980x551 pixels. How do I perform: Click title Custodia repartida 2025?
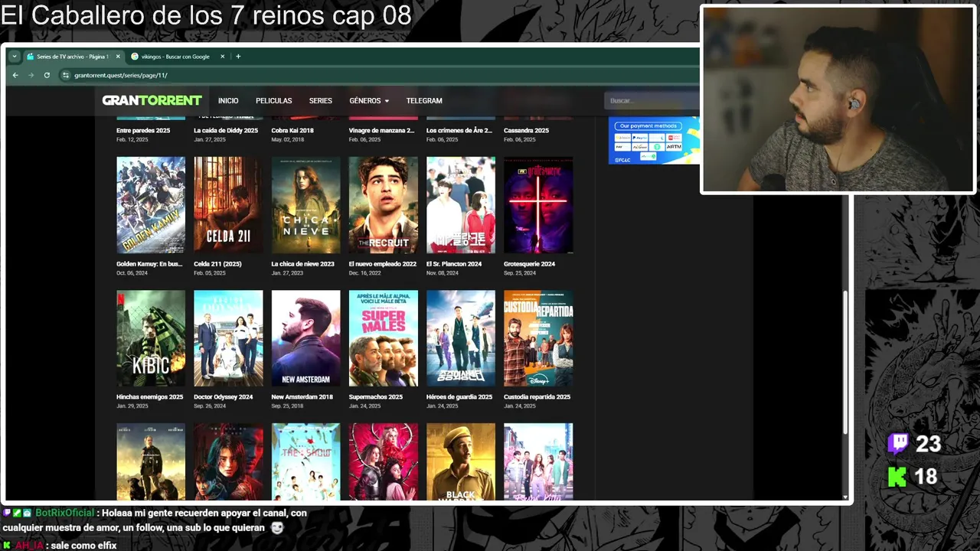(537, 397)
